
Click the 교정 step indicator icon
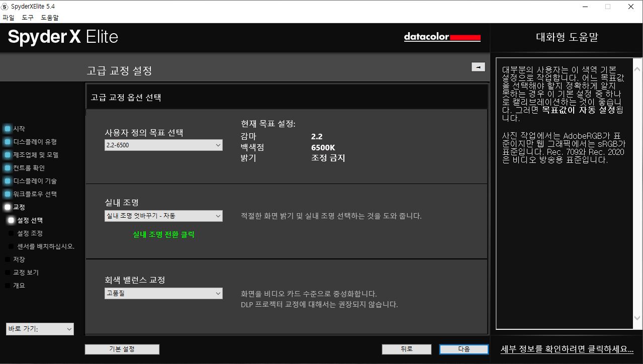pos(7,207)
